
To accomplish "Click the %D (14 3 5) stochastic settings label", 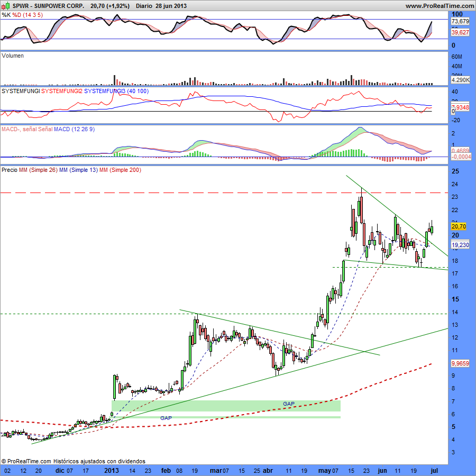I will [x=28, y=15].
